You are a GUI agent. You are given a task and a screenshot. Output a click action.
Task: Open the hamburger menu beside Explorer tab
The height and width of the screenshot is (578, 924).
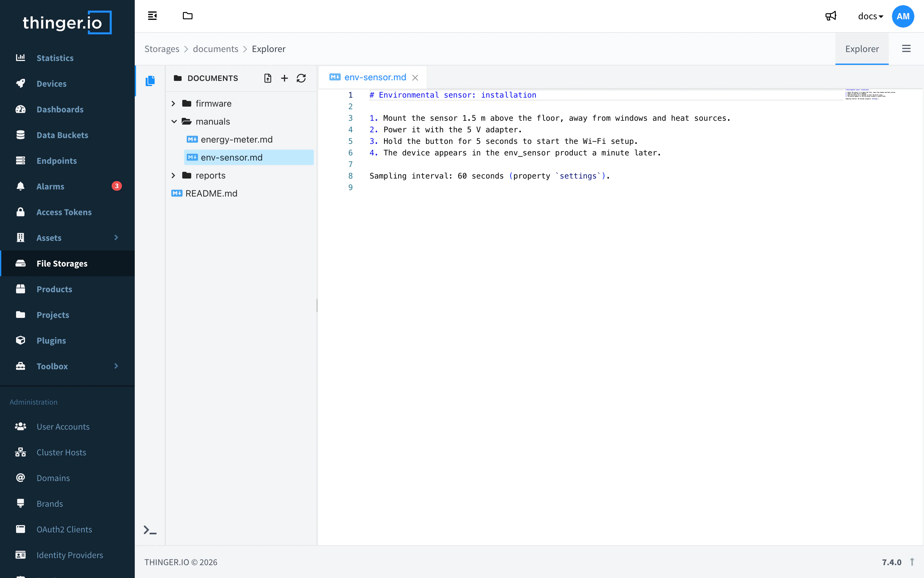coord(906,48)
